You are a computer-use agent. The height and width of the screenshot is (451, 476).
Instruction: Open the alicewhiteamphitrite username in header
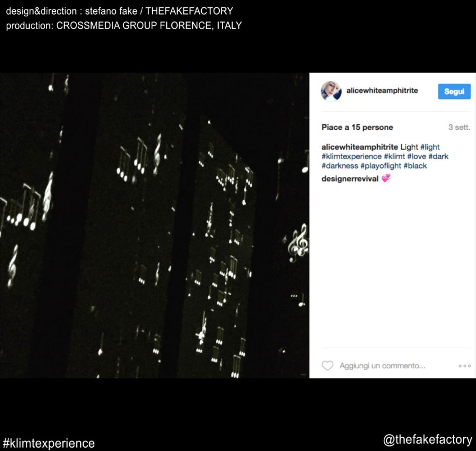pyautogui.click(x=382, y=91)
